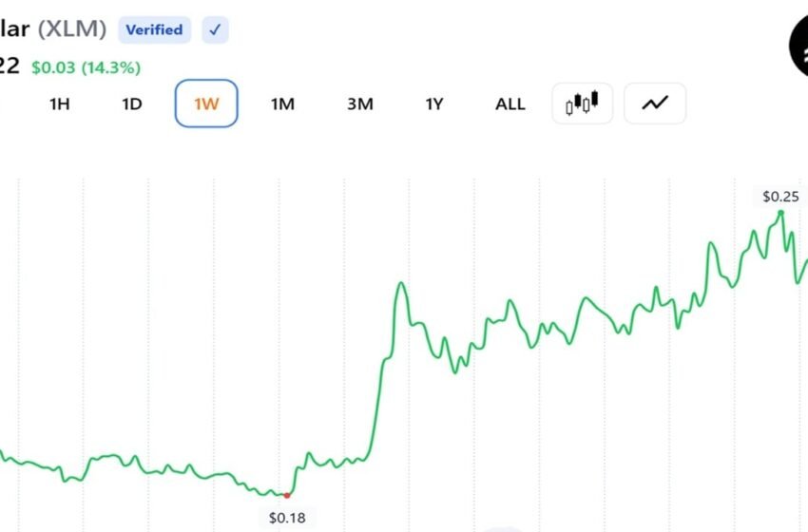Viewport: 808px width, 532px height.
Task: Select the 3M time range
Action: click(360, 104)
